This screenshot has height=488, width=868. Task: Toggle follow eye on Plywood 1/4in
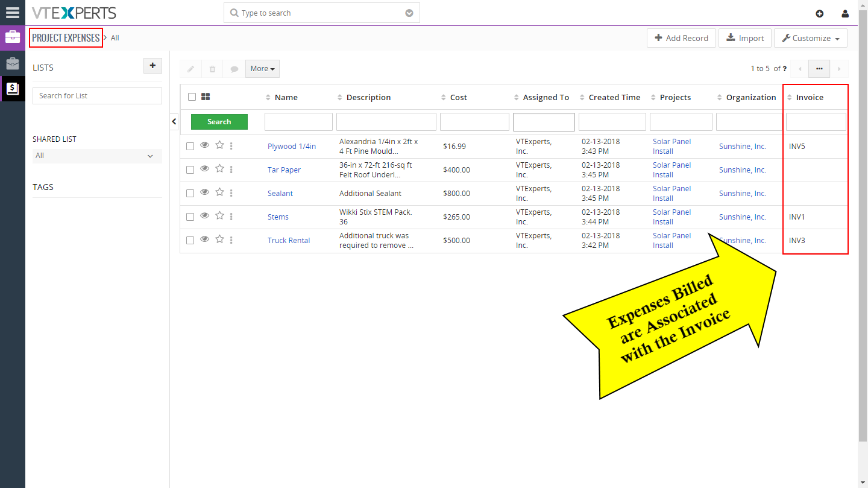point(204,145)
